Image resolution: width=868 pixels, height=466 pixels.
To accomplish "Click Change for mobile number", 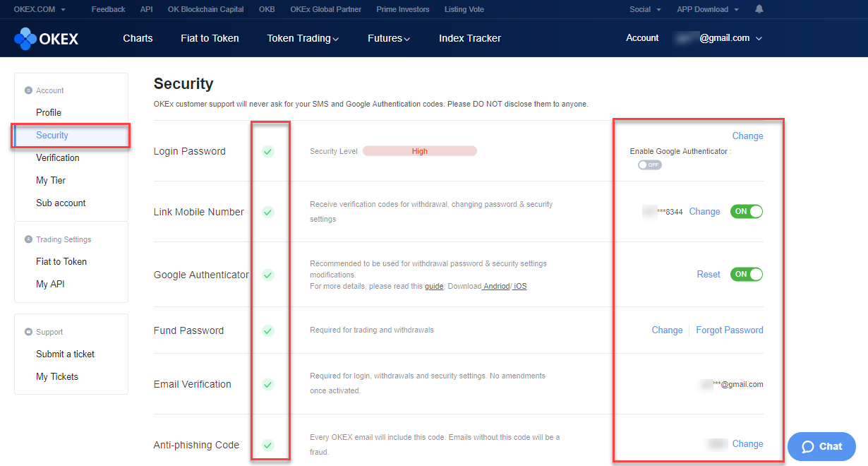I will click(704, 211).
